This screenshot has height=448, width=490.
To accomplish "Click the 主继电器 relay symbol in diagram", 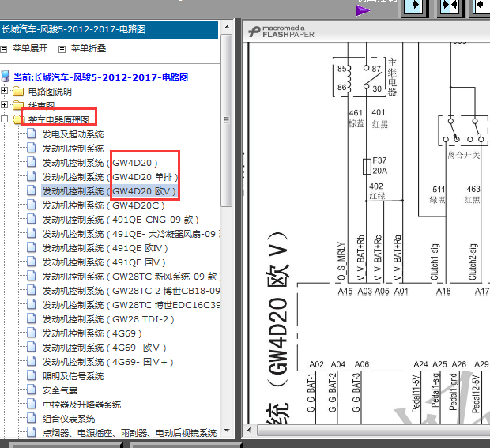I will 359,77.
